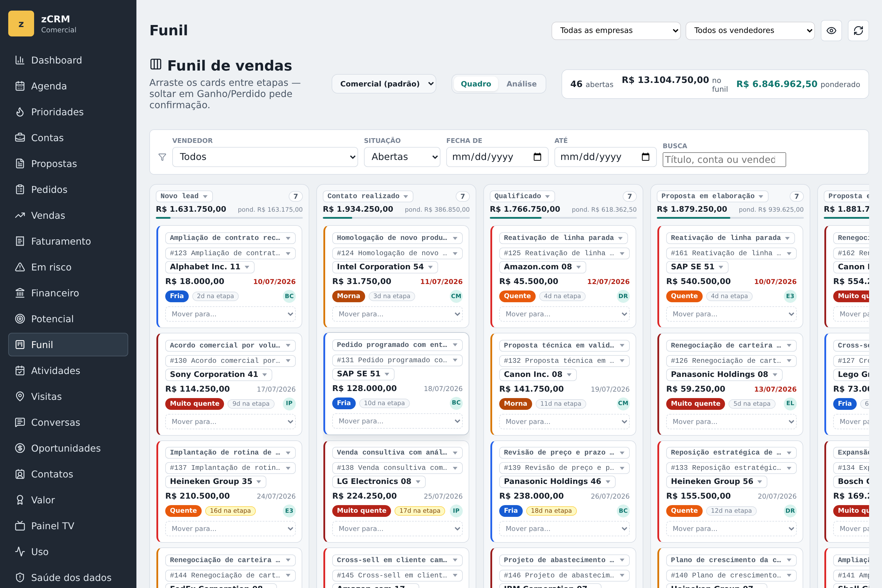The image size is (882, 588).
Task: Click the Contato realizado progress bar
Action: click(396, 218)
